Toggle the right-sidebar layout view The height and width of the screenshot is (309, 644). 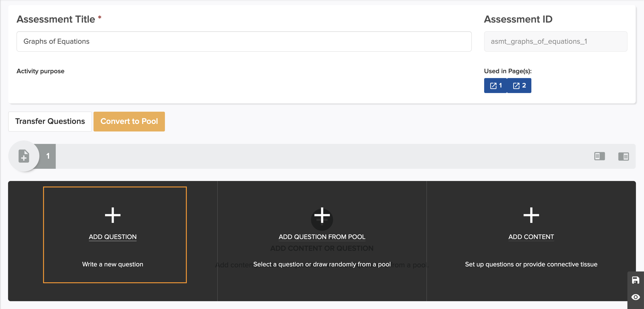pos(624,157)
